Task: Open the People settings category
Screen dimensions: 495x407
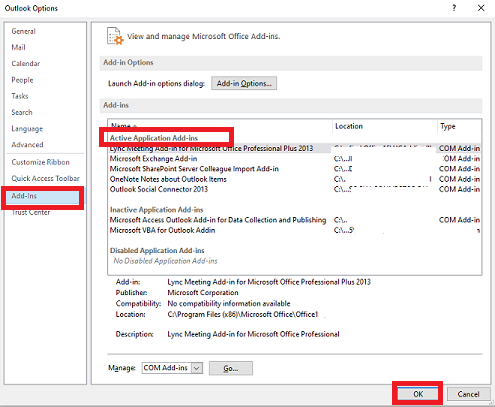Action: tap(22, 80)
